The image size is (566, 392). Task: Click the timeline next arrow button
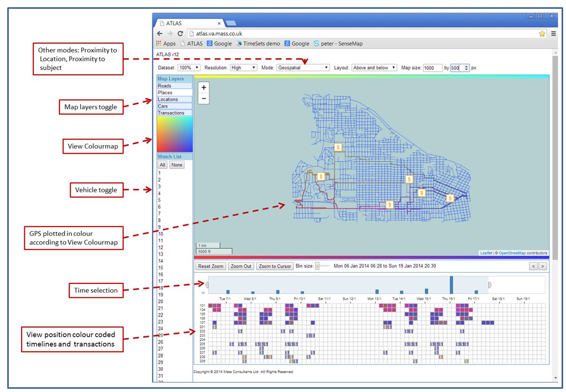(x=542, y=266)
